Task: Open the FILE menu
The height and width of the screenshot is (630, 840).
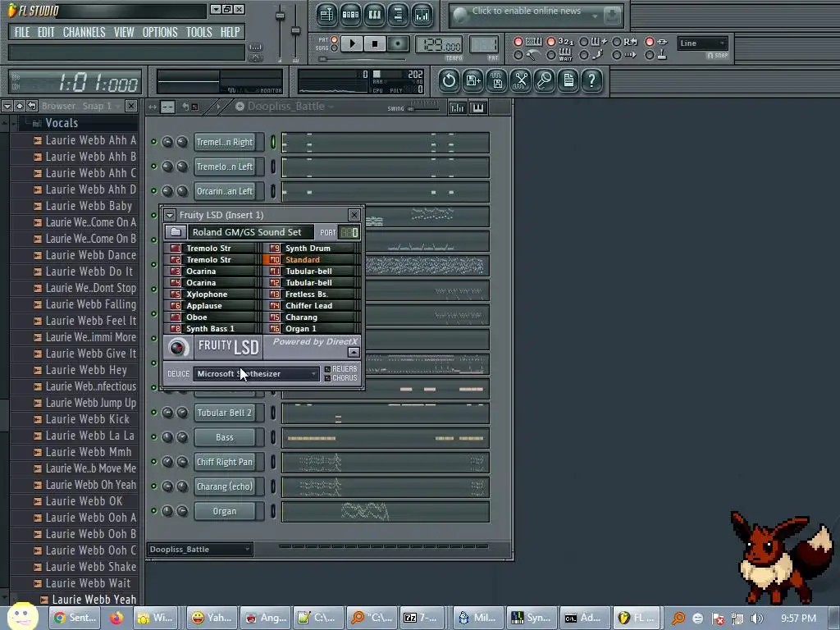Action: [x=22, y=32]
